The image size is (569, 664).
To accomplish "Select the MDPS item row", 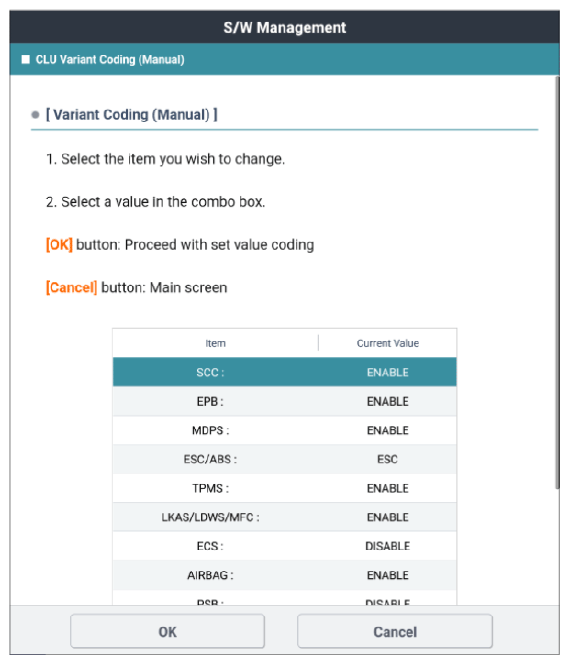I will 284,430.
